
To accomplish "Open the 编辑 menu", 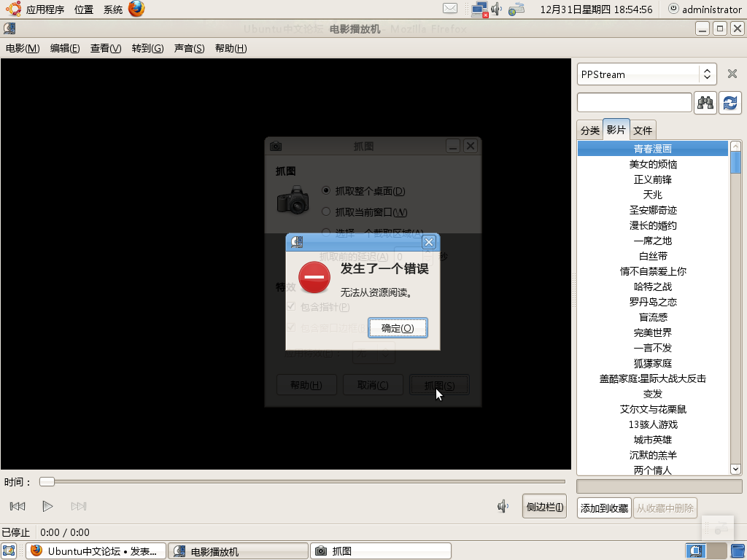I will 65,48.
